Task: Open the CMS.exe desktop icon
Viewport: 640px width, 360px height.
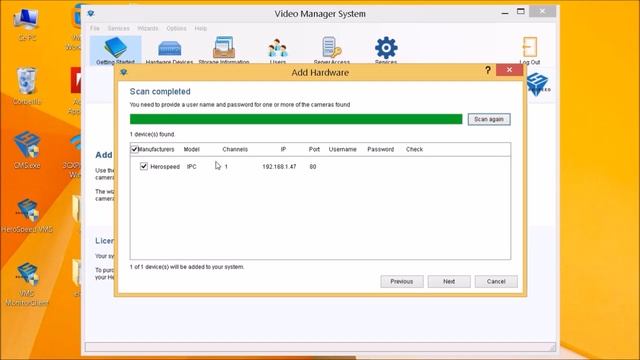Action: (27, 150)
